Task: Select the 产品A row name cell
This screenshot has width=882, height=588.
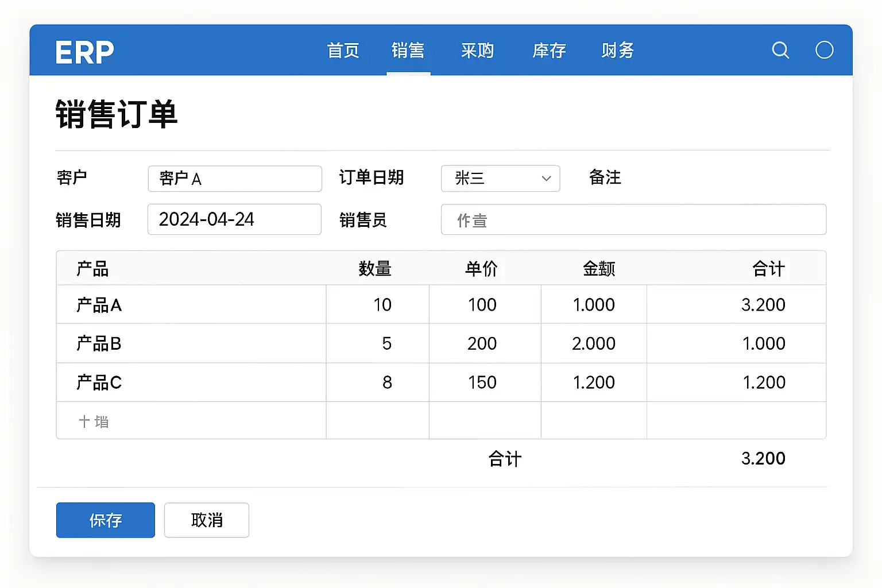Action: (x=191, y=305)
